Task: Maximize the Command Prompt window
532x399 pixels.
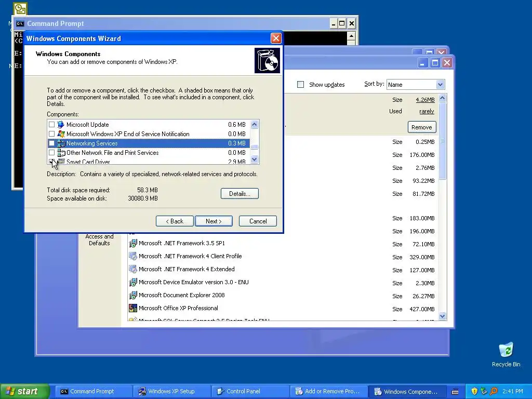Action: point(342,23)
